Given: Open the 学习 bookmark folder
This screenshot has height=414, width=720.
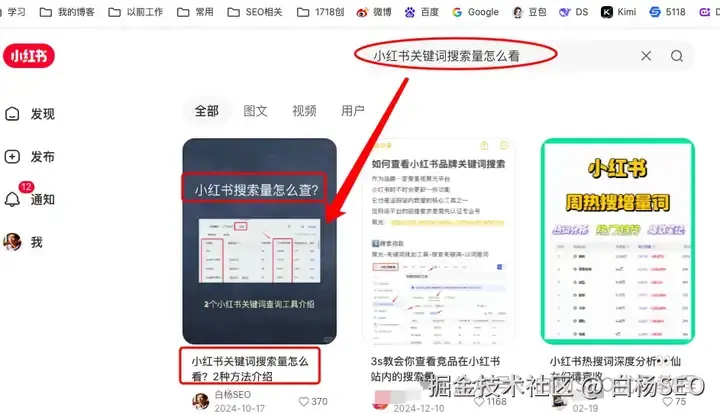Looking at the screenshot, I should point(13,12).
